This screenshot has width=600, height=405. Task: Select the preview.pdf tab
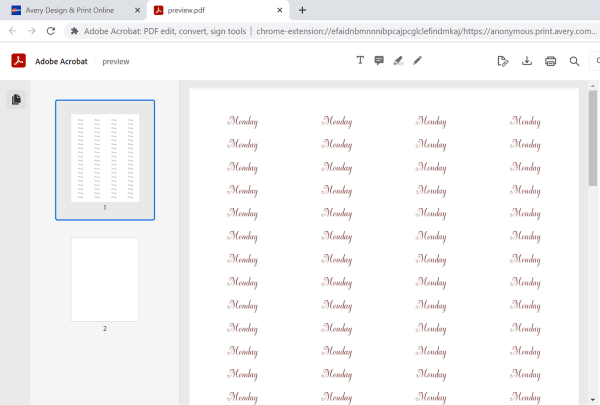tap(218, 10)
